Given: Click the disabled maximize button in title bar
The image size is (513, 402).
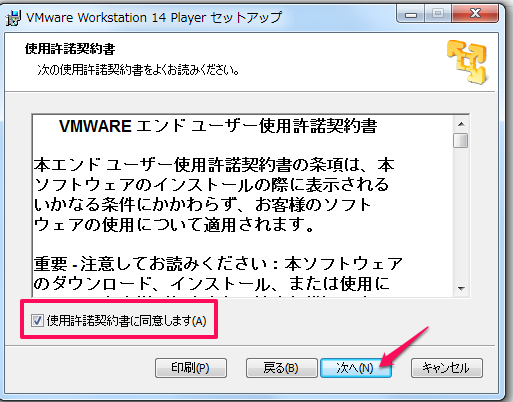Looking at the screenshot, I should [438, 14].
